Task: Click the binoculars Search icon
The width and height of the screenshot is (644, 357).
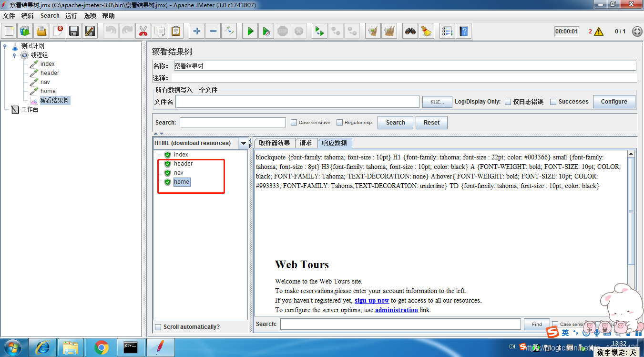Action: pyautogui.click(x=410, y=31)
